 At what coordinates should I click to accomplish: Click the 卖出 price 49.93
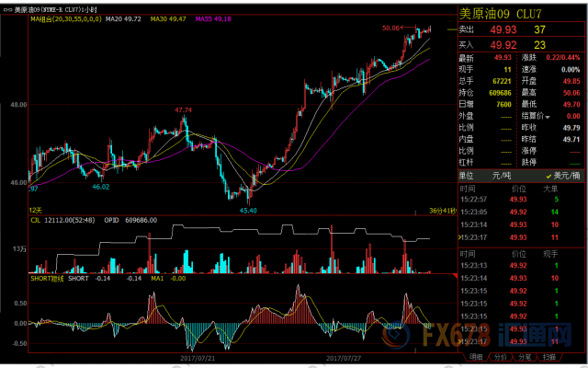503,30
